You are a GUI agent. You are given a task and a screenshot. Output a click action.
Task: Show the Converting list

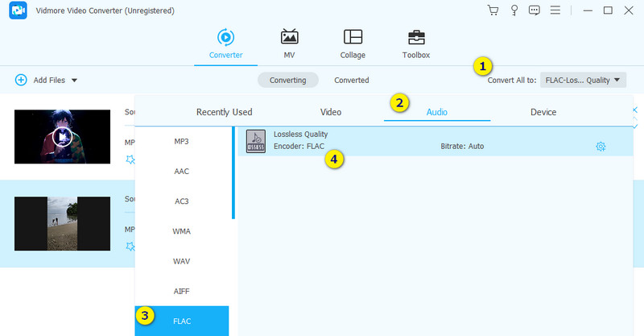[x=287, y=81]
